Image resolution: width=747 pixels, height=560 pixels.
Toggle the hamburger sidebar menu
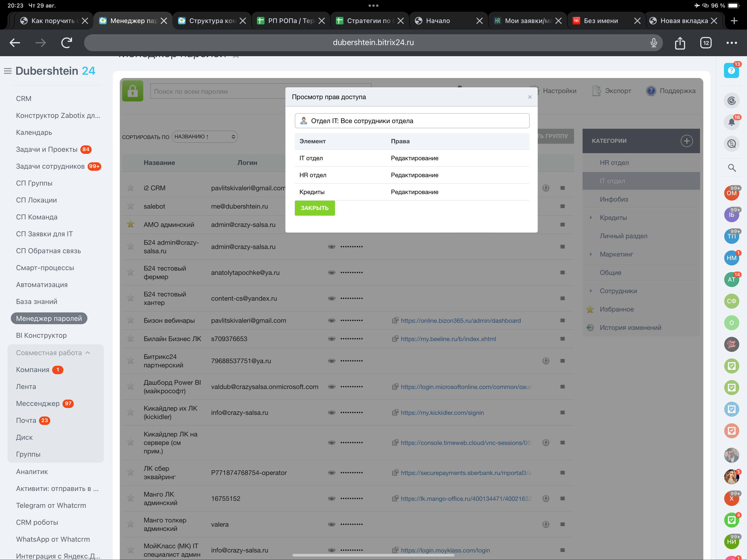point(8,71)
